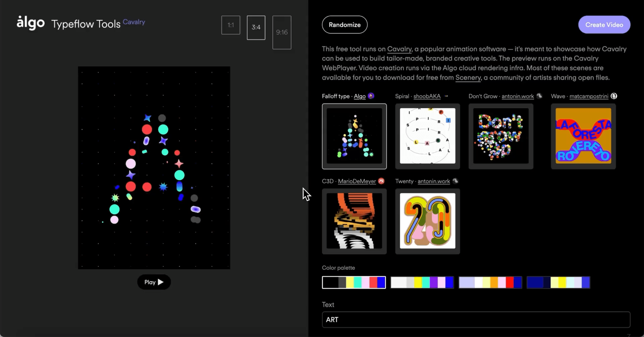The width and height of the screenshot is (644, 337).
Task: Click the Typeflow Tools title
Action: click(86, 24)
